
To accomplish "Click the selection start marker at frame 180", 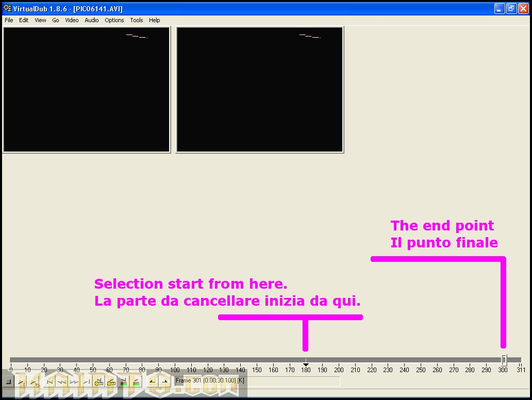I will (x=306, y=365).
